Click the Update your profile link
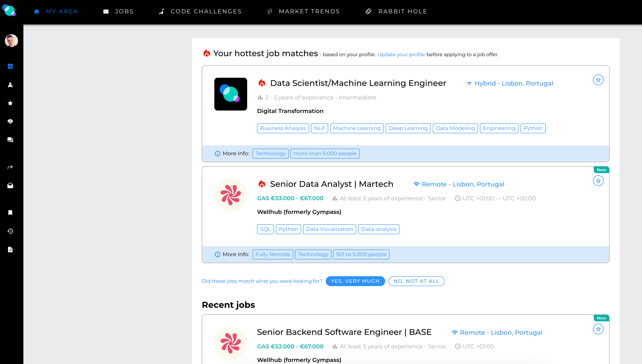Screen dimensions: 642x364 401,55
